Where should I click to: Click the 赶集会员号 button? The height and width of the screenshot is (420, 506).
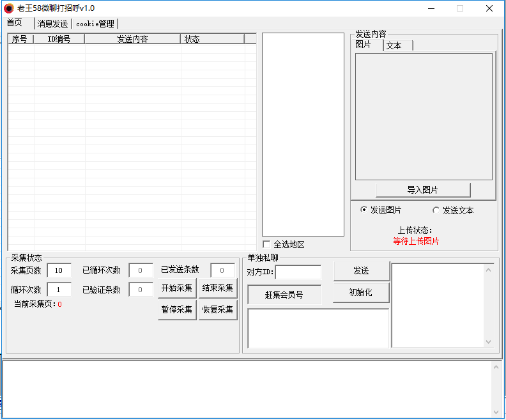pyautogui.click(x=284, y=295)
